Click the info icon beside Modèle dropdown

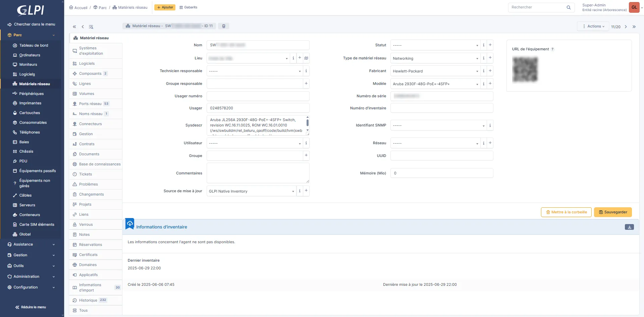[x=483, y=84]
